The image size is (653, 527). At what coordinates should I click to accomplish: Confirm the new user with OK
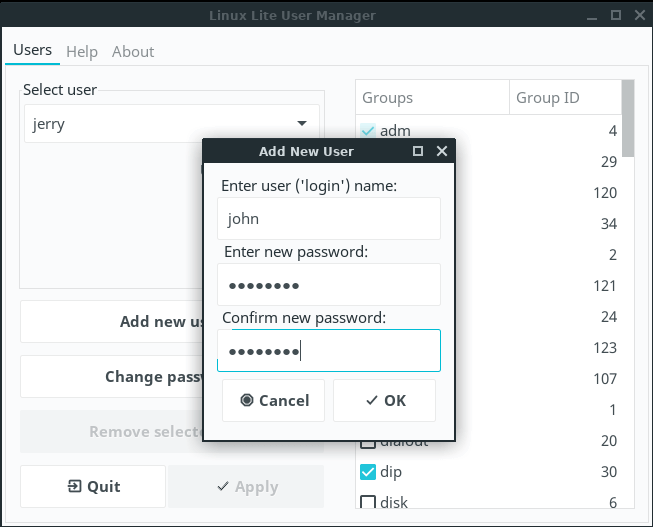pos(385,400)
